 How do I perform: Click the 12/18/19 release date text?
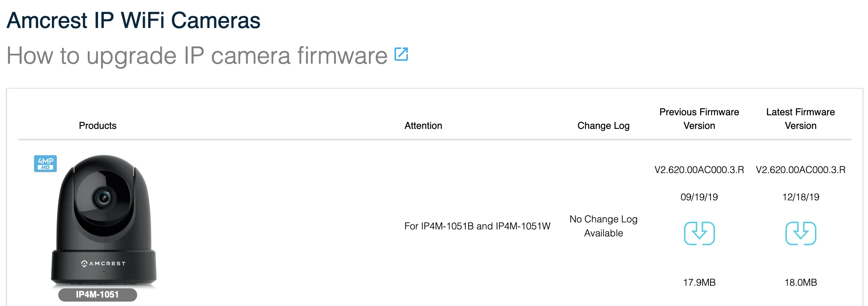[x=800, y=197]
